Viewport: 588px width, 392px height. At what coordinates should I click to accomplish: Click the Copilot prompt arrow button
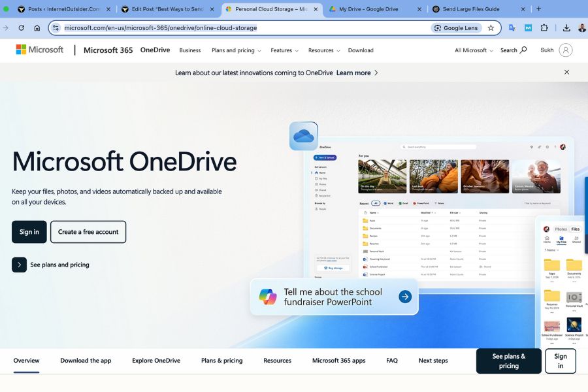405,297
